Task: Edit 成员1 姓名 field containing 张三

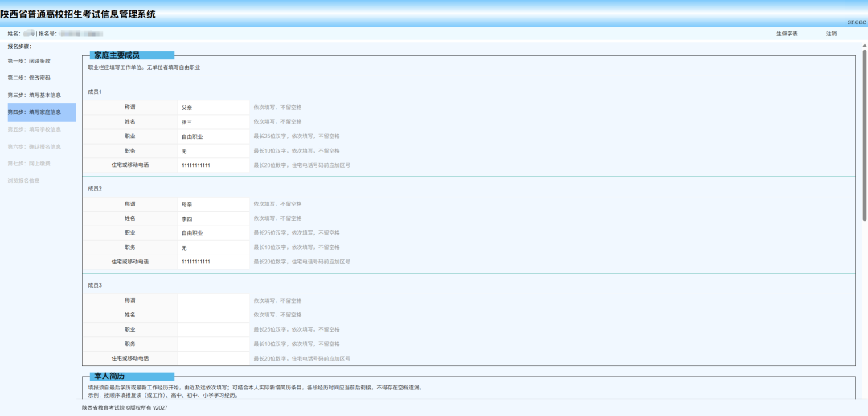Action: [x=213, y=122]
